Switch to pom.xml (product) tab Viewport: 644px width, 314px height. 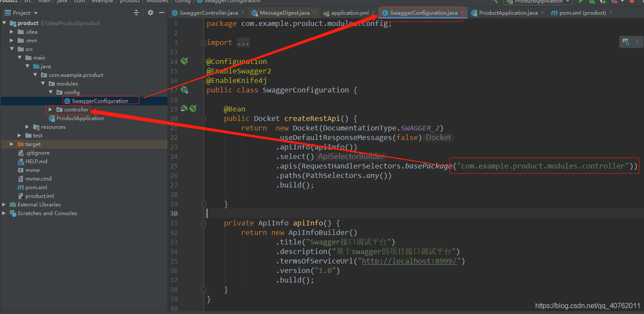582,13
